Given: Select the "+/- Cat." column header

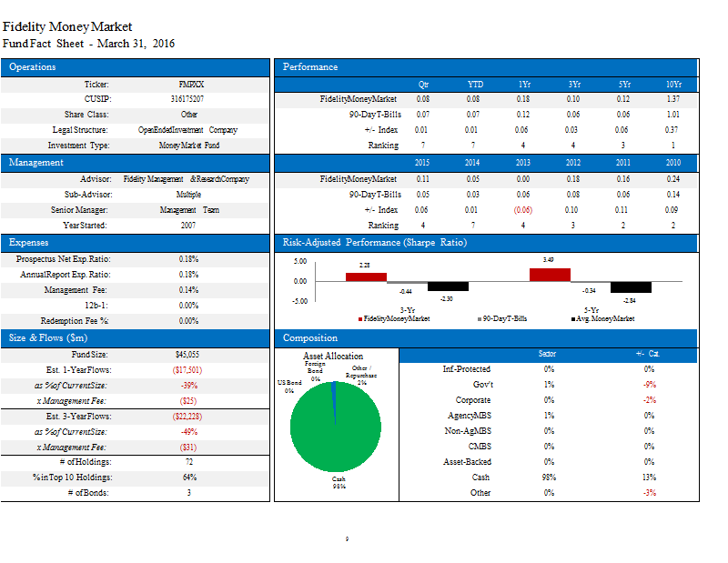Looking at the screenshot, I should [x=648, y=354].
